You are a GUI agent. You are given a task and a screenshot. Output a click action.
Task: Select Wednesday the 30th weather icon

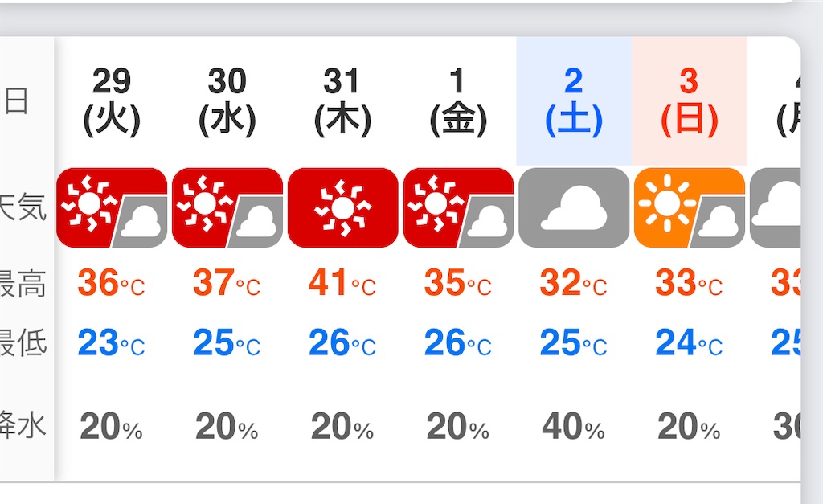(x=227, y=207)
